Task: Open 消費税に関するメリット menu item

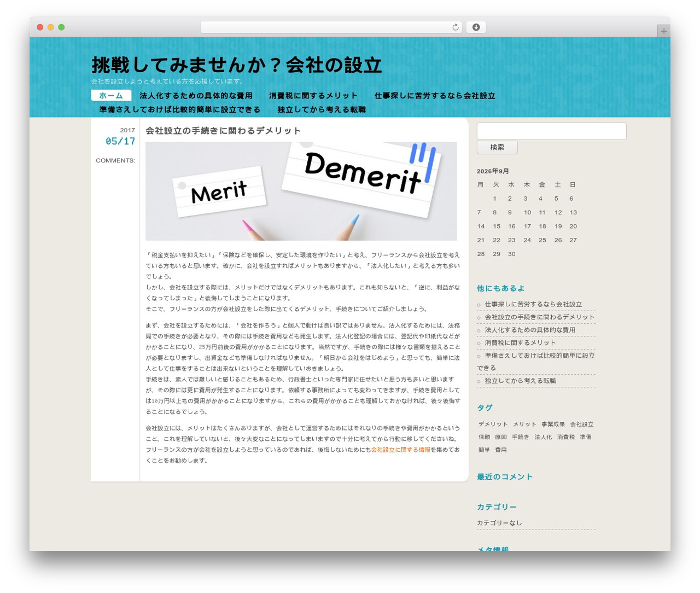Action: [313, 96]
